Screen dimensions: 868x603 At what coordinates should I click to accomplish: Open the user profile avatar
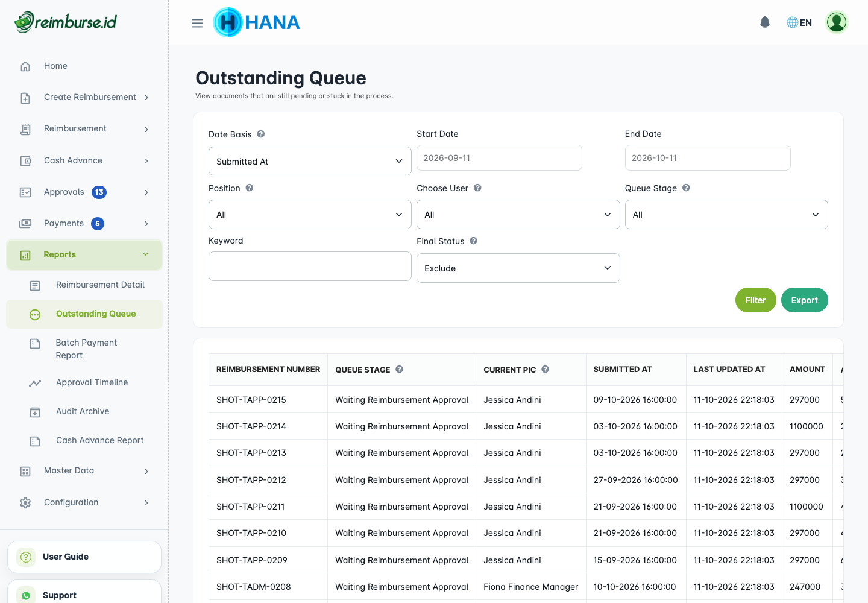[x=837, y=22]
